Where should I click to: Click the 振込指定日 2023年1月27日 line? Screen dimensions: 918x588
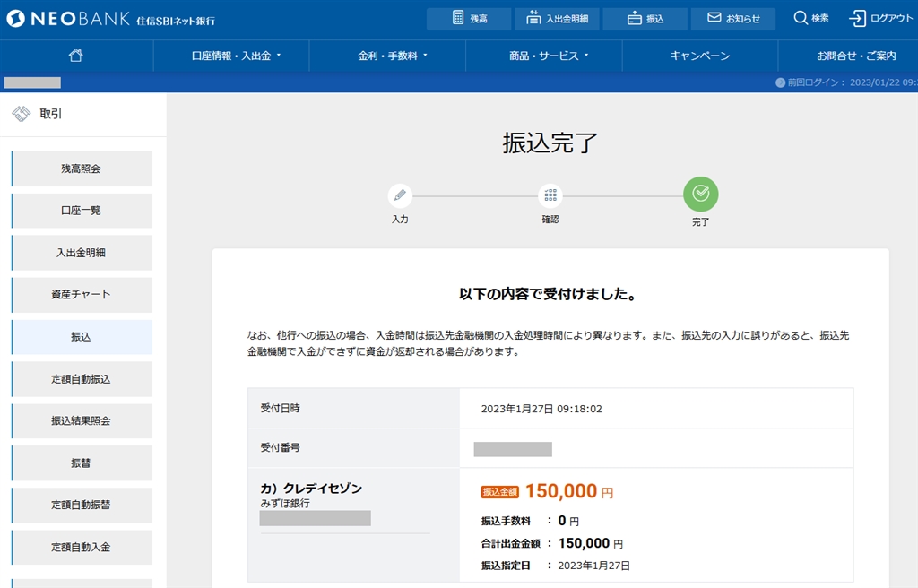556,566
